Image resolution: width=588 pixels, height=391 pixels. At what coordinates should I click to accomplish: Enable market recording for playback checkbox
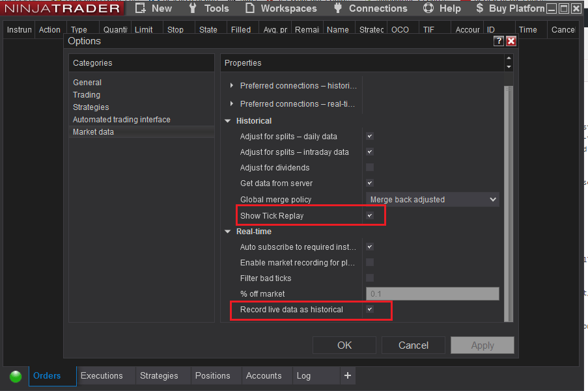[370, 262]
